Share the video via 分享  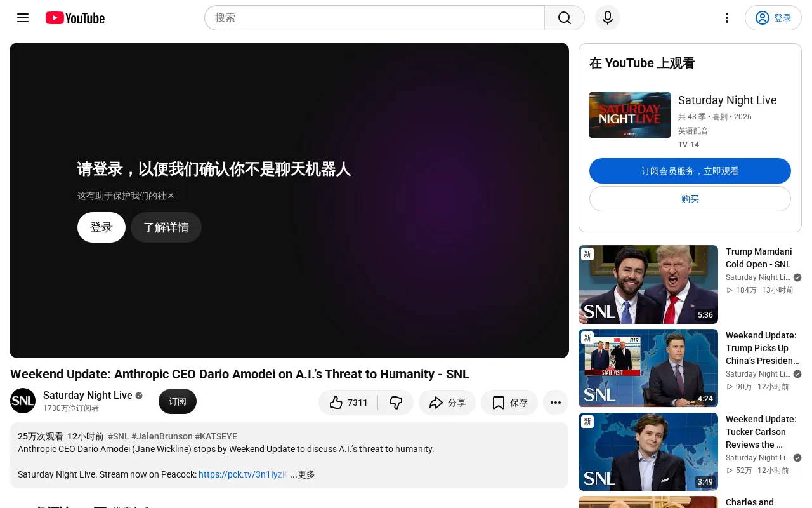tap(447, 403)
